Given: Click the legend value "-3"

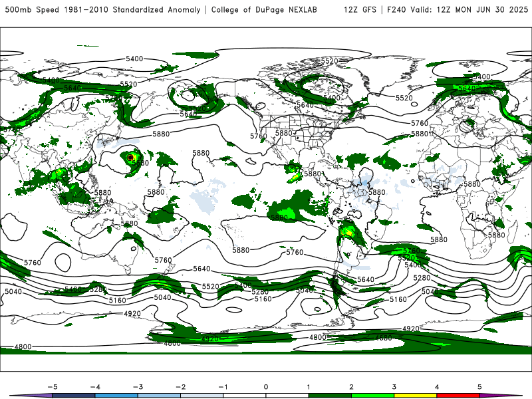Looking at the screenshot, I should coord(138,387).
